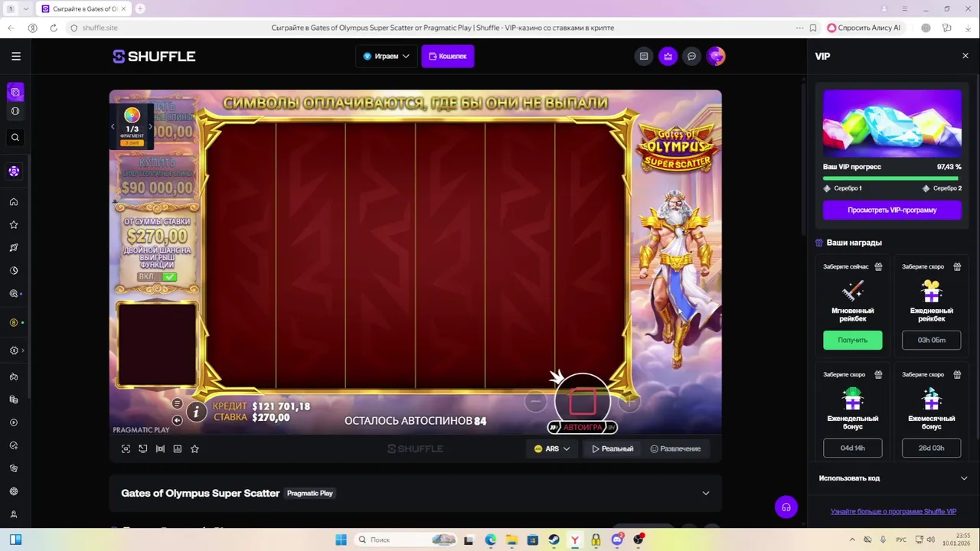This screenshot has height=551, width=980.
Task: Enter fullscreen mode below the game
Action: [x=126, y=449]
